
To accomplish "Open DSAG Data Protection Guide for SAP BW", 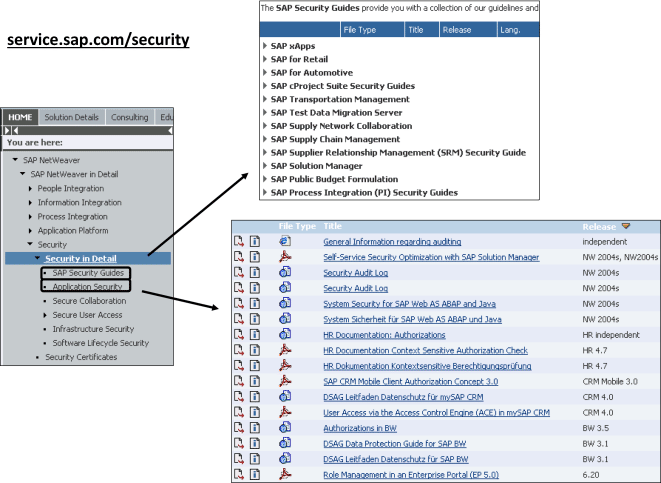I will [x=395, y=443].
